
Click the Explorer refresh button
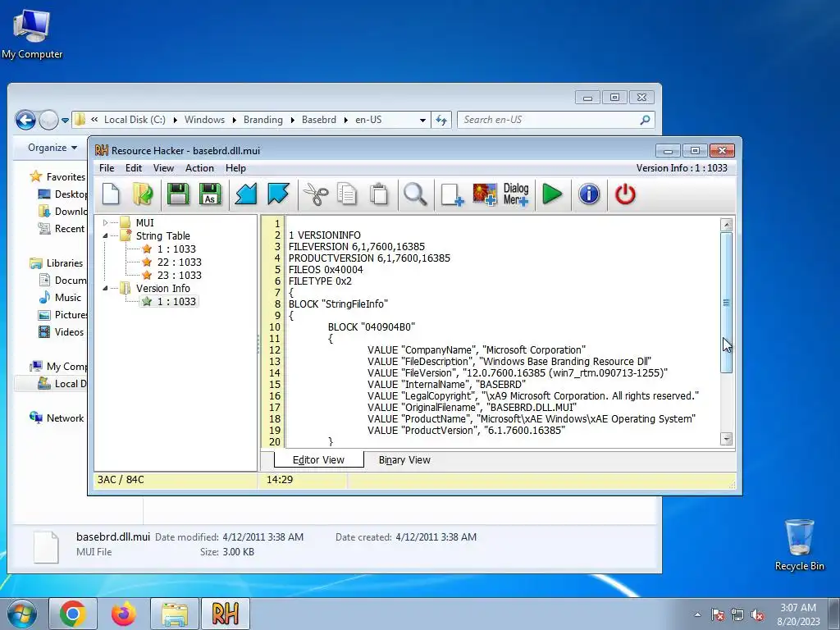[x=441, y=120]
